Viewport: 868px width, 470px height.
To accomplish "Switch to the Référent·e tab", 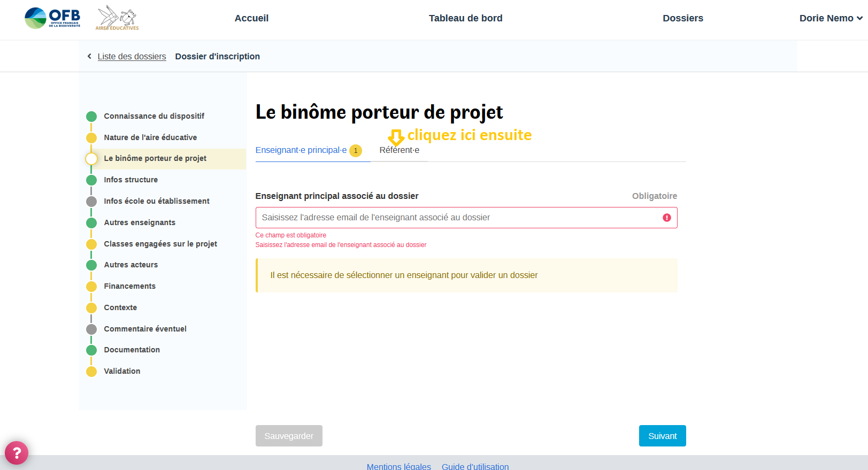I will point(399,150).
